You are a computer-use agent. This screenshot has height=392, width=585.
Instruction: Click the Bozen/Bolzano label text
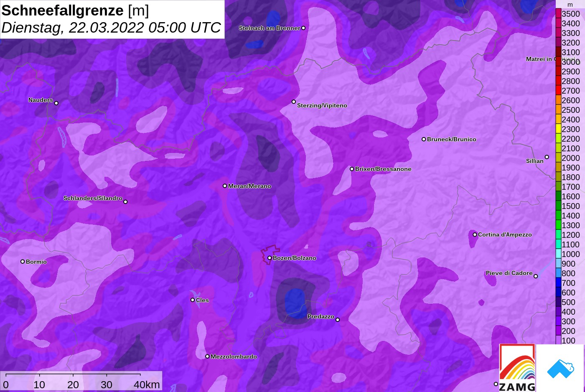(295, 258)
